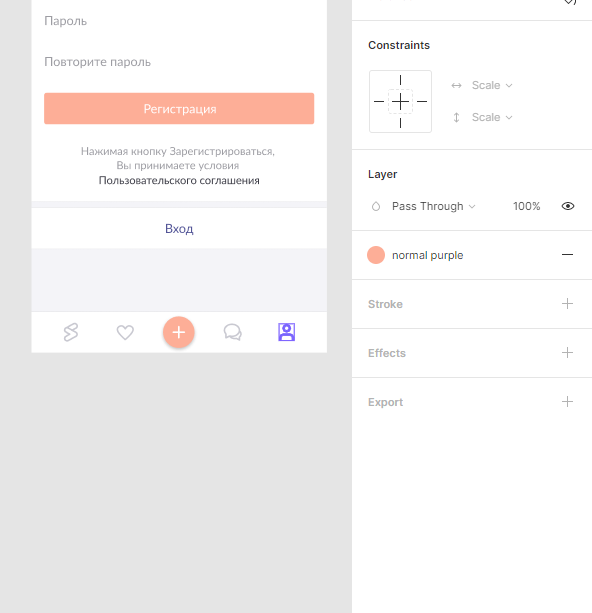Image resolution: width=592 pixels, height=613 pixels.
Task: Click left constraint bar in widget
Action: pyautogui.click(x=379, y=102)
